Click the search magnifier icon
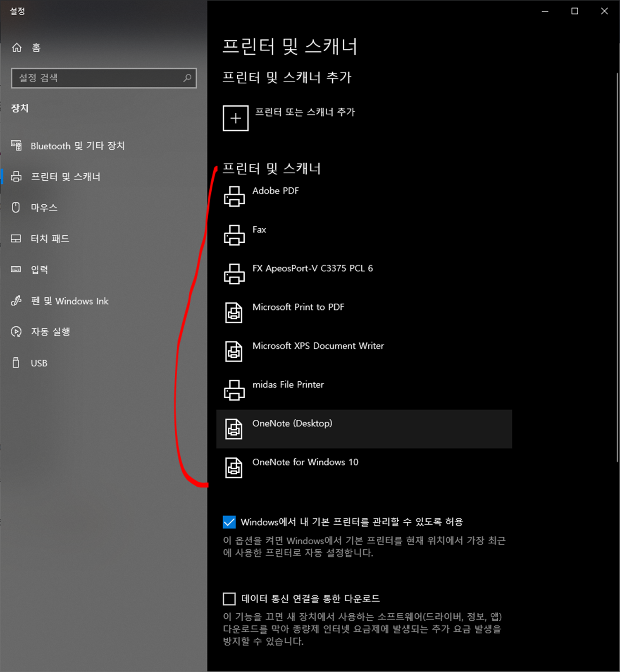Screen dimensions: 620x672 pos(187,78)
